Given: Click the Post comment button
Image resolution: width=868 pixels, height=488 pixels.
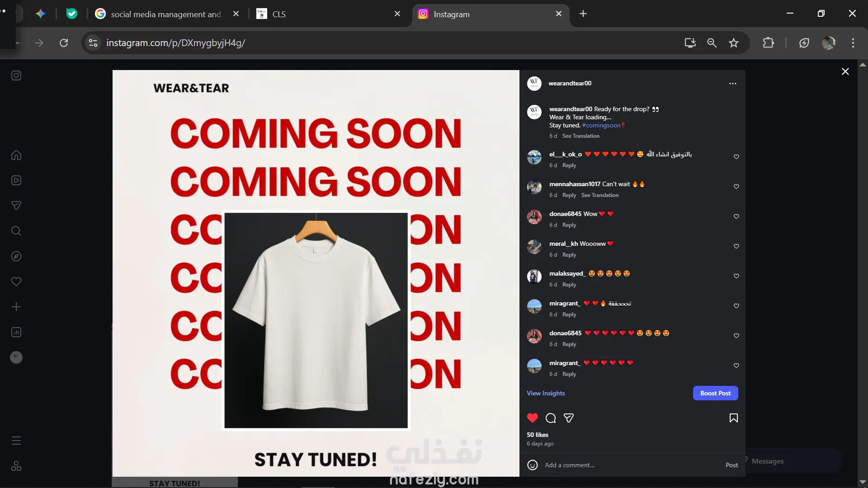Looking at the screenshot, I should click(731, 465).
